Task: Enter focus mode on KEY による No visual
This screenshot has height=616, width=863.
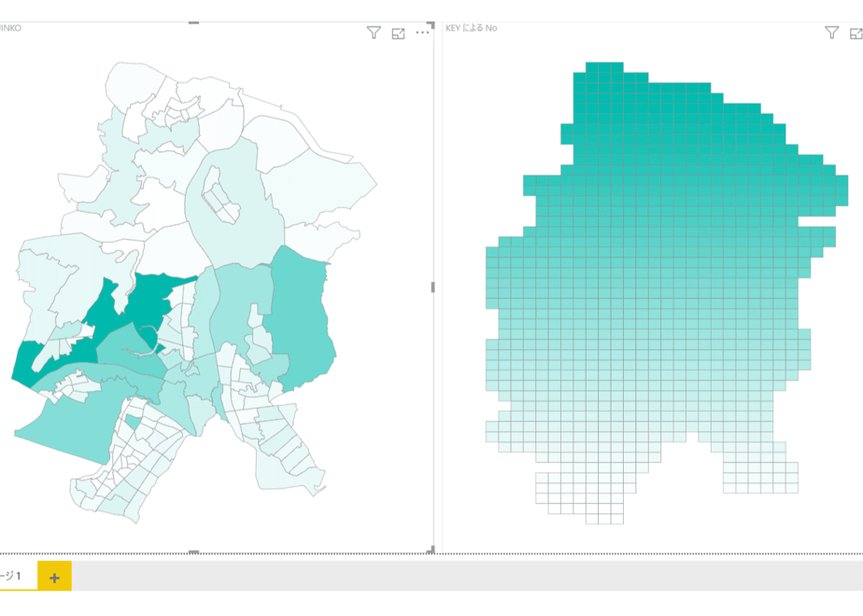Action: (x=856, y=34)
